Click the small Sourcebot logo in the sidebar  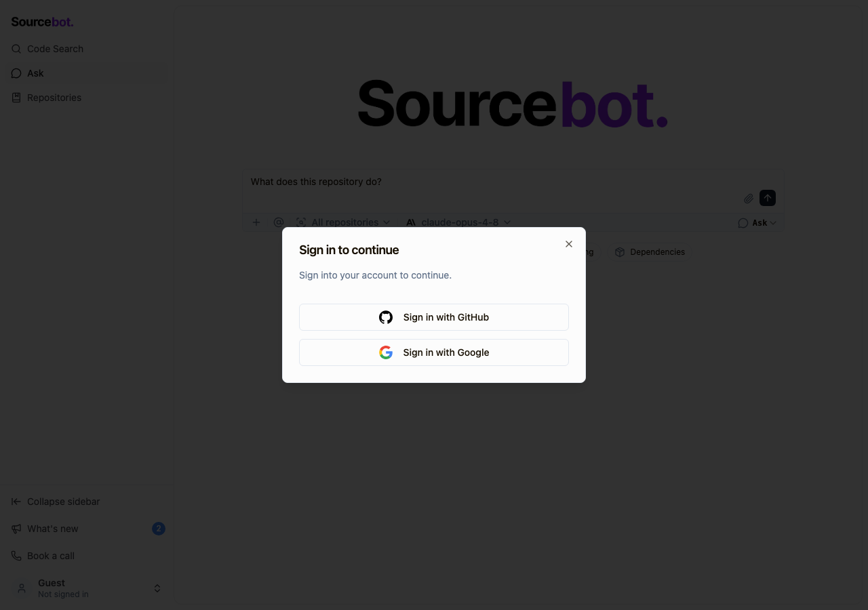coord(42,22)
